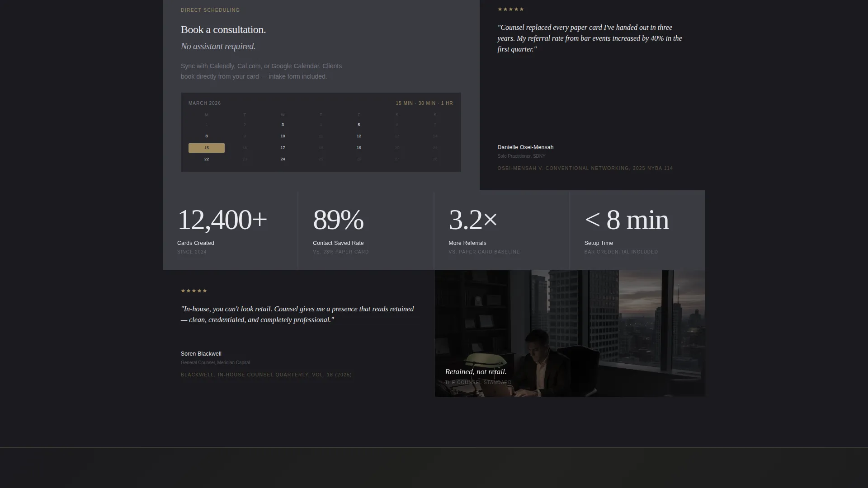Click the 'W' Wednesday column header
Image resolution: width=868 pixels, height=488 pixels.
[x=283, y=115]
